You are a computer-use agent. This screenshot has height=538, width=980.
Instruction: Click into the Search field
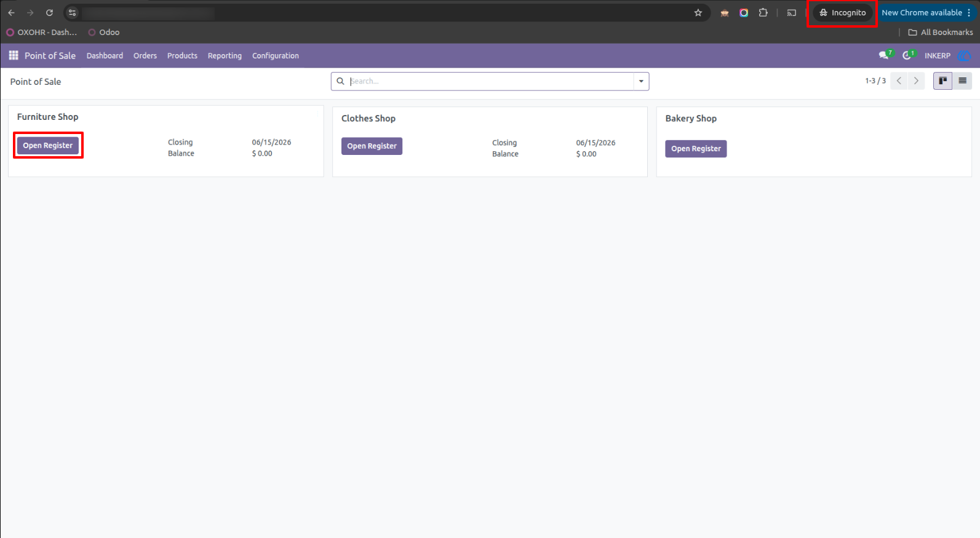(x=490, y=81)
